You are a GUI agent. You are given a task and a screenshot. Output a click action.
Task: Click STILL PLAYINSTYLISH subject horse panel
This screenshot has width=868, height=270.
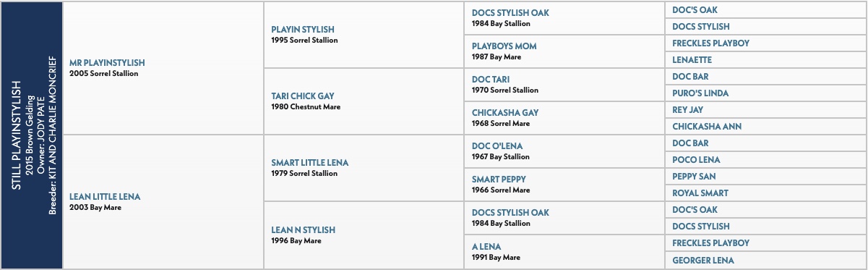[31, 135]
